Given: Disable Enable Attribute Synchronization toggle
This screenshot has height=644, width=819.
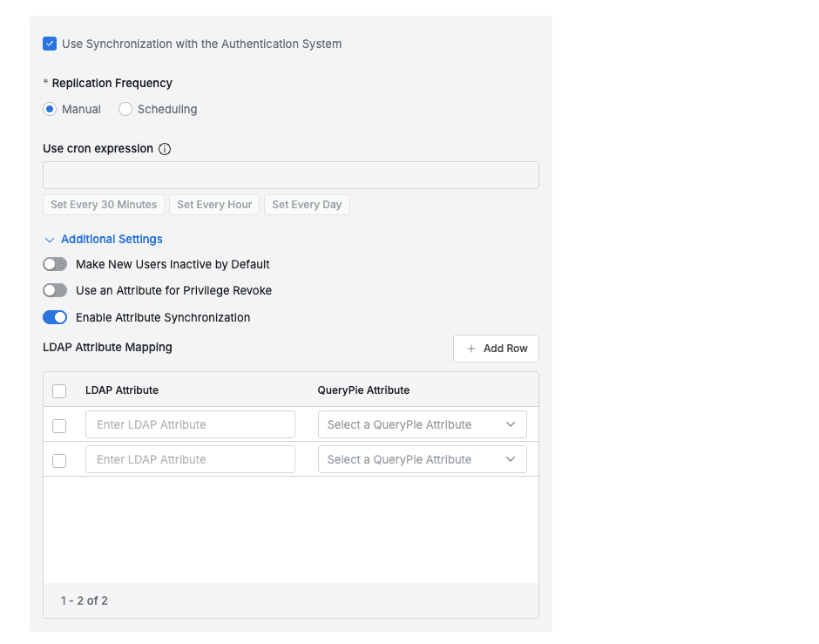Looking at the screenshot, I should 55,317.
